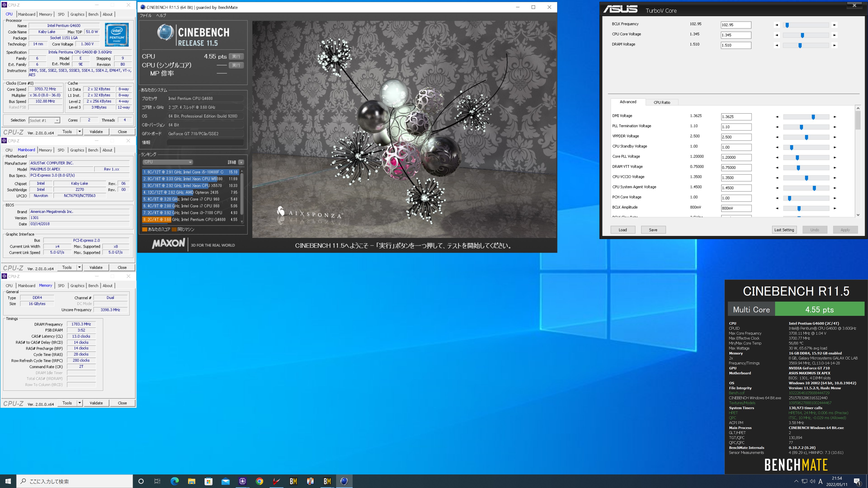Viewport: 868px width, 488px height.
Task: Launch Google Chrome from the taskbar
Action: pos(259,481)
